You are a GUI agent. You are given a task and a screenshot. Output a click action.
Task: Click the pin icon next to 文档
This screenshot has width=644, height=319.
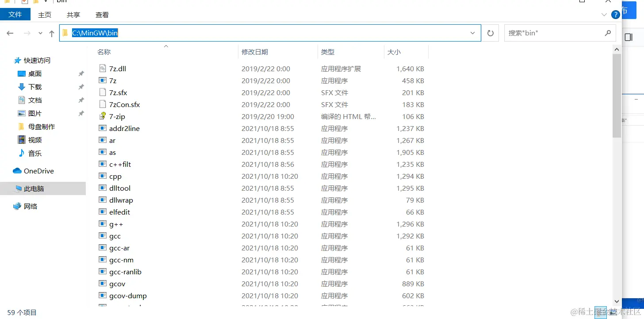[81, 100]
